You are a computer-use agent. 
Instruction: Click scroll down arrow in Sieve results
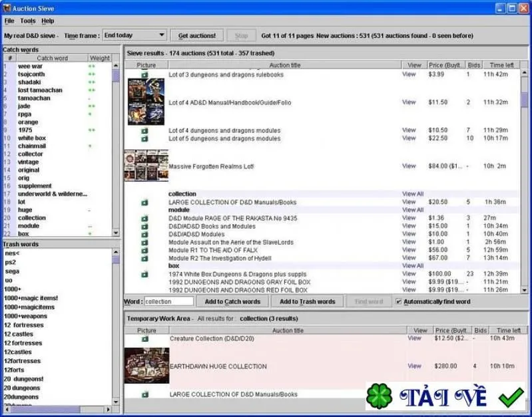point(525,290)
